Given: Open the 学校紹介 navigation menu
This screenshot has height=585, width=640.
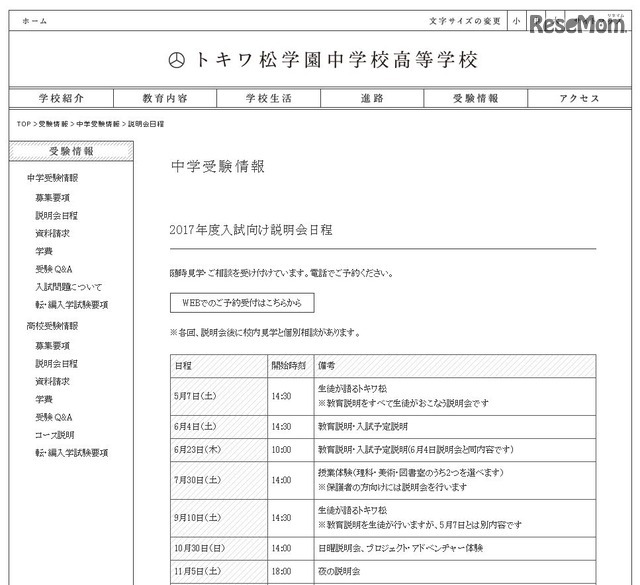Looking at the screenshot, I should 61,98.
